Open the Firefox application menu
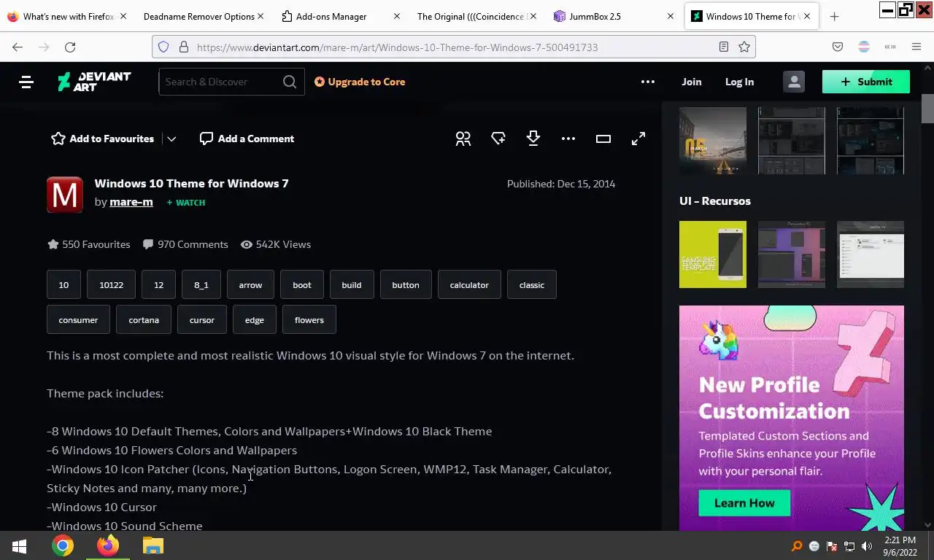934x560 pixels. click(x=916, y=47)
